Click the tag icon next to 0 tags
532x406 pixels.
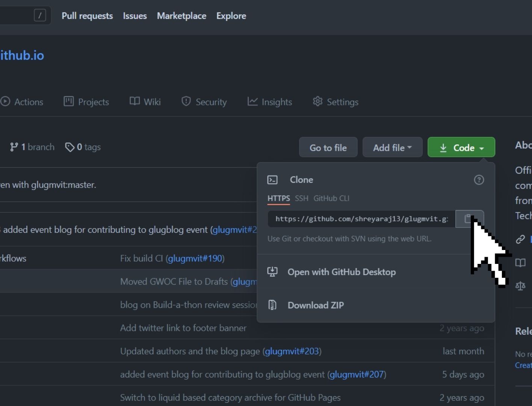click(70, 147)
